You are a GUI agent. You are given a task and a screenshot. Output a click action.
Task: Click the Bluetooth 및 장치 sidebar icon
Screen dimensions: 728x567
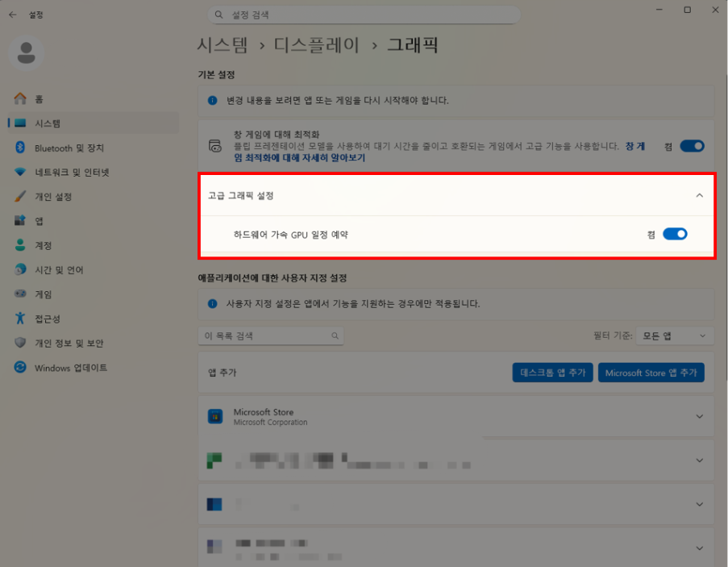tap(20, 148)
